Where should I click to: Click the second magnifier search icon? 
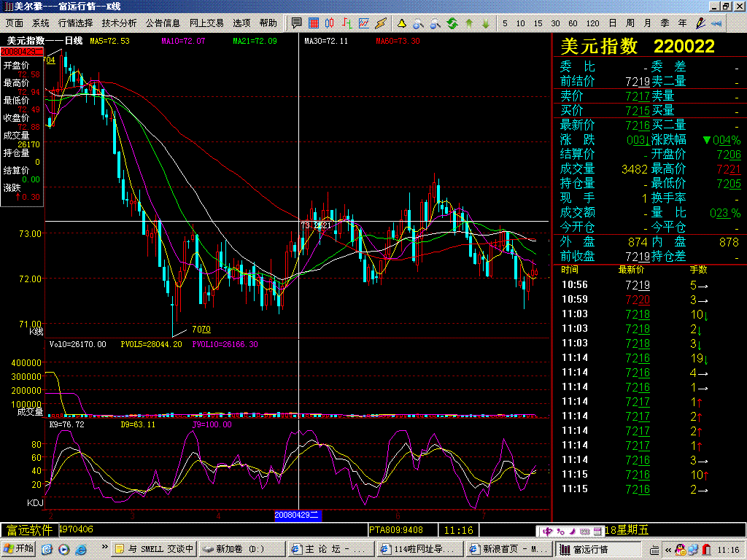pyautogui.click(x=435, y=23)
